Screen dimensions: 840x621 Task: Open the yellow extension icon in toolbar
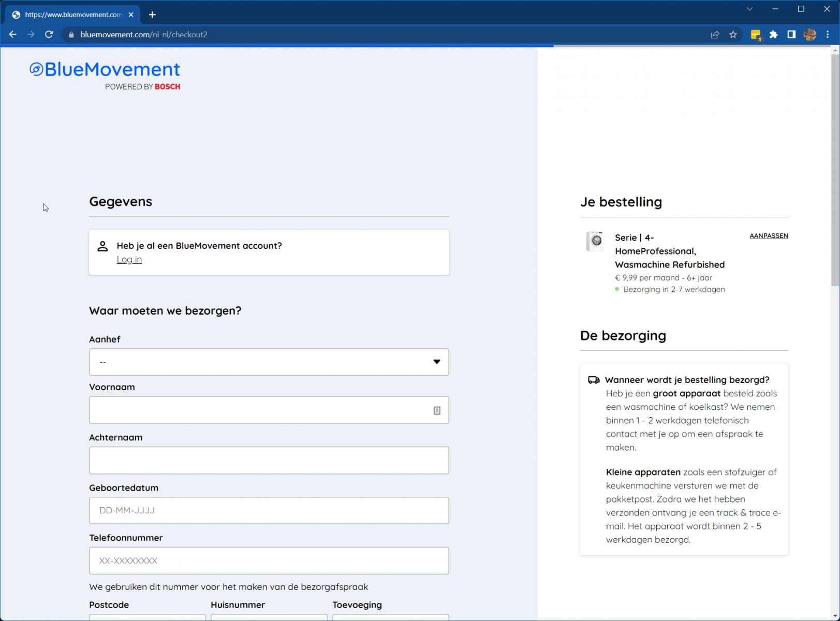point(756,35)
